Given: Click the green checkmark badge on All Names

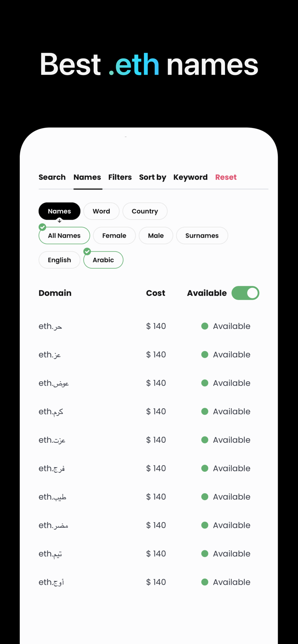Looking at the screenshot, I should 42,227.
